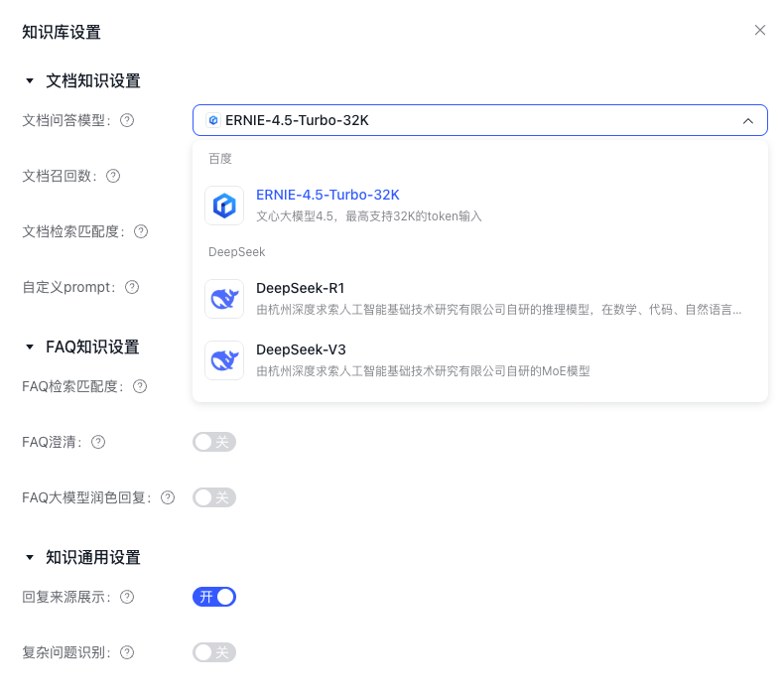The image size is (784, 697).
Task: Turn off the 回复来源展示 switch
Action: click(x=214, y=597)
